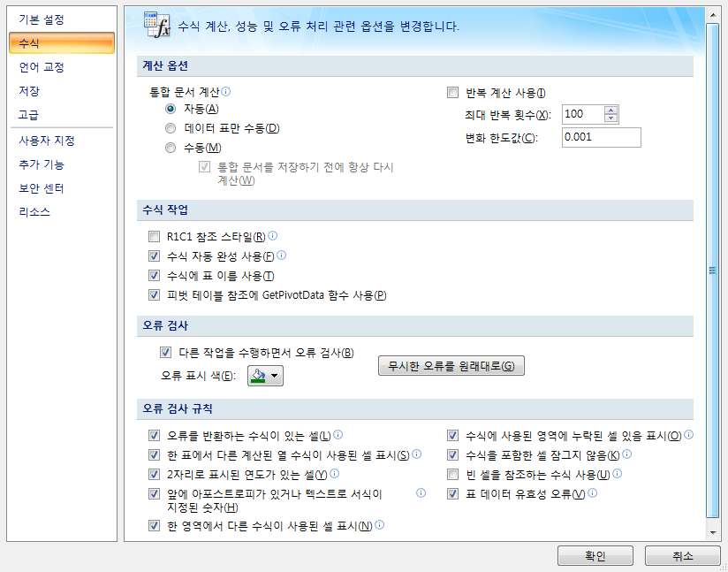
Task: Click info icon beside 셀 잠그지 않음(K)
Action: (626, 454)
